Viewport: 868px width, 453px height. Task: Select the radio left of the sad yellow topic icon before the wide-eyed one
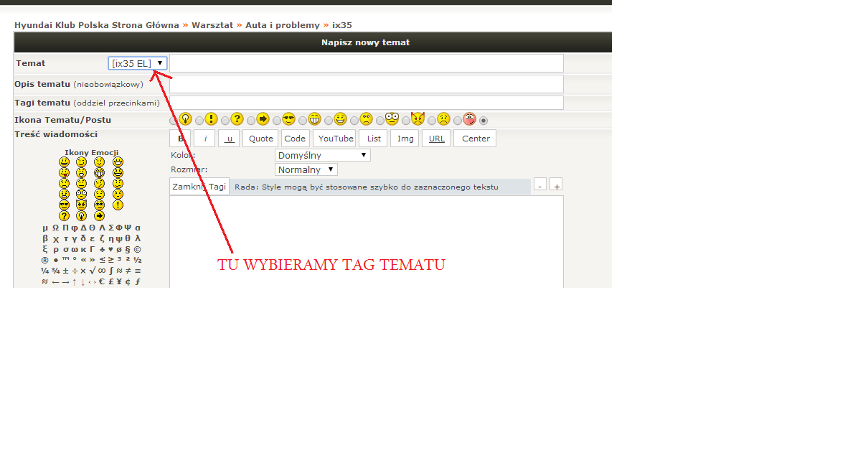click(354, 121)
